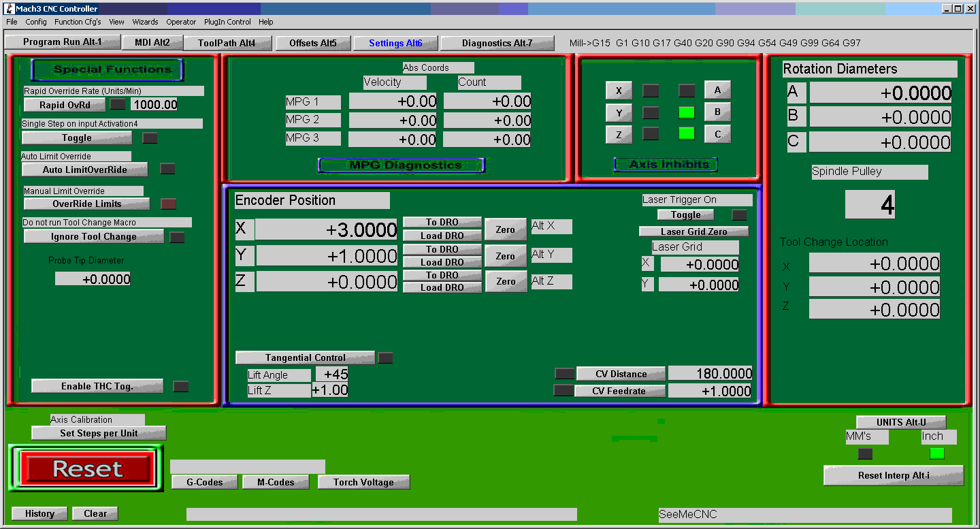The height and width of the screenshot is (529, 980).
Task: Enable the Ignore Tool Change option
Action: [94, 236]
